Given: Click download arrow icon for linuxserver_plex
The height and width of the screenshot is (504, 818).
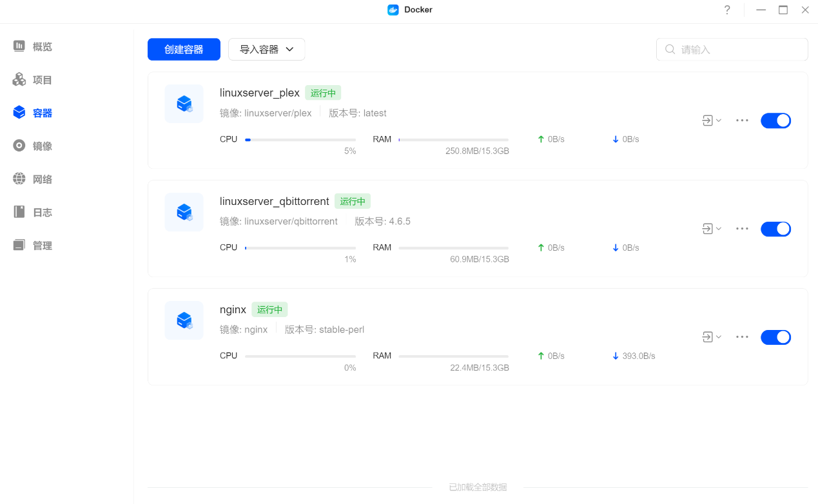Looking at the screenshot, I should [x=616, y=139].
